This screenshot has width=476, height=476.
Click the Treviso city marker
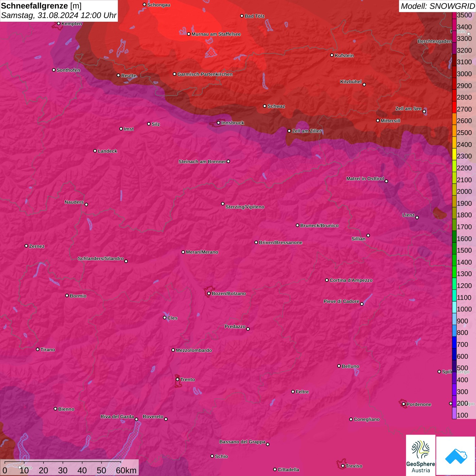click(343, 466)
